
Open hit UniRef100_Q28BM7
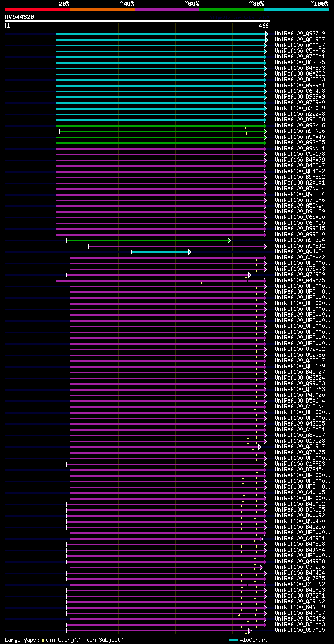(x=300, y=360)
